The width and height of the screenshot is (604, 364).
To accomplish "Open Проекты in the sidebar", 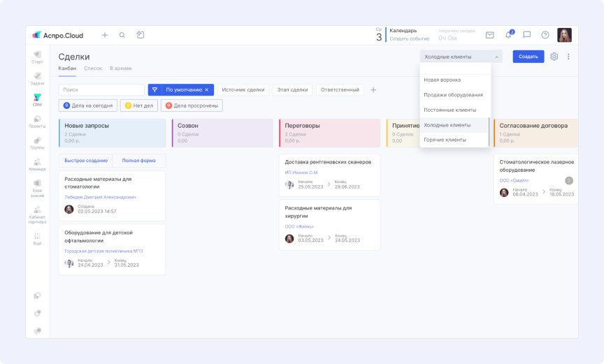I will pos(37,122).
